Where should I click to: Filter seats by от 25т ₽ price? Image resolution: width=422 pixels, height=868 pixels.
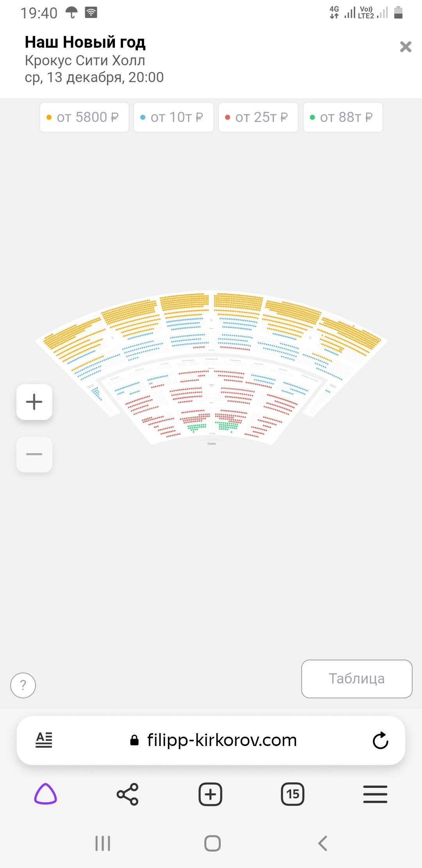click(x=258, y=117)
